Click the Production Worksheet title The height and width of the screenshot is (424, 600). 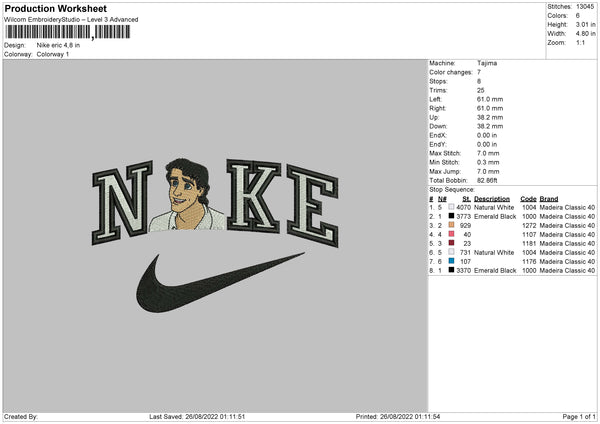[x=55, y=8]
